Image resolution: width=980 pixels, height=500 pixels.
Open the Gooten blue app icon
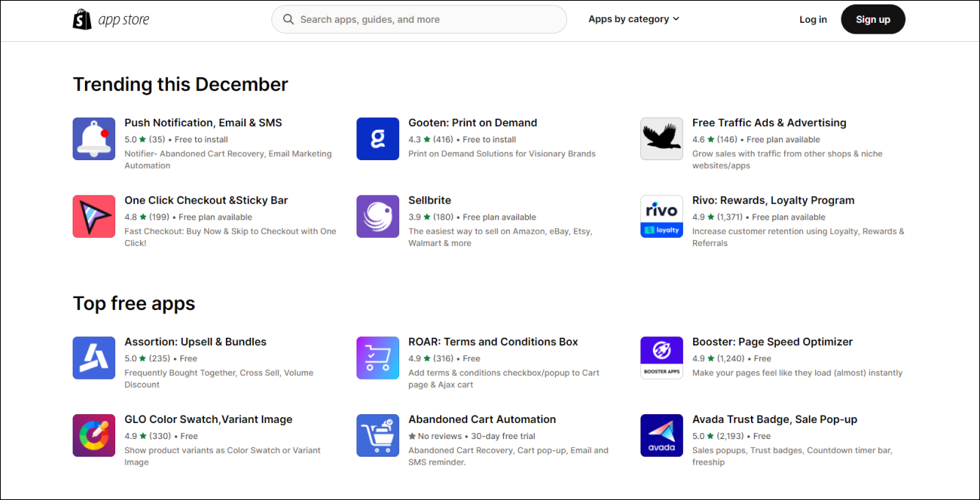[378, 139]
